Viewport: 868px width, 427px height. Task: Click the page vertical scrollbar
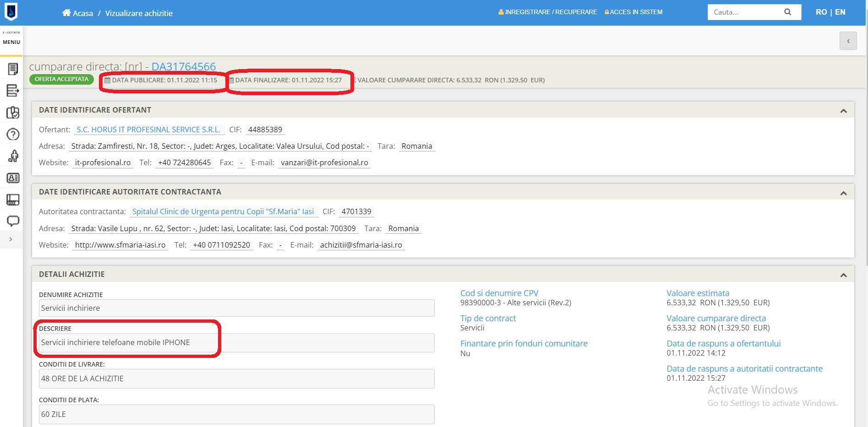pyautogui.click(x=866, y=137)
